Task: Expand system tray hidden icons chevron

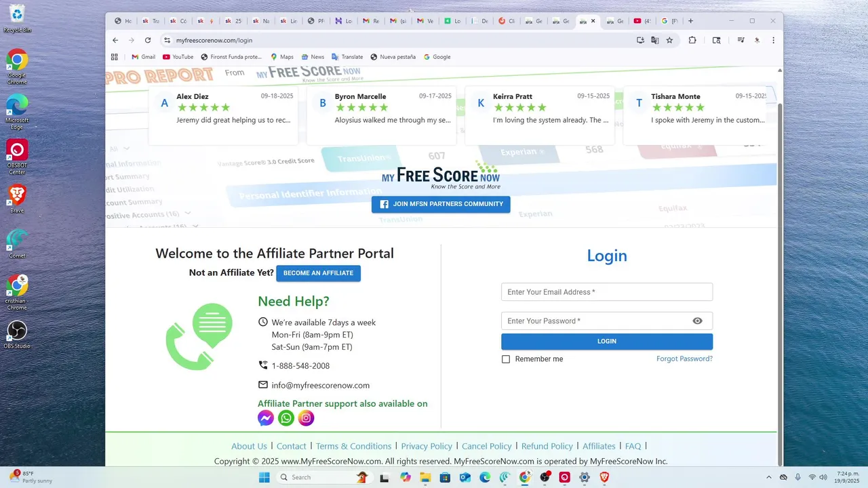Action: (768, 477)
